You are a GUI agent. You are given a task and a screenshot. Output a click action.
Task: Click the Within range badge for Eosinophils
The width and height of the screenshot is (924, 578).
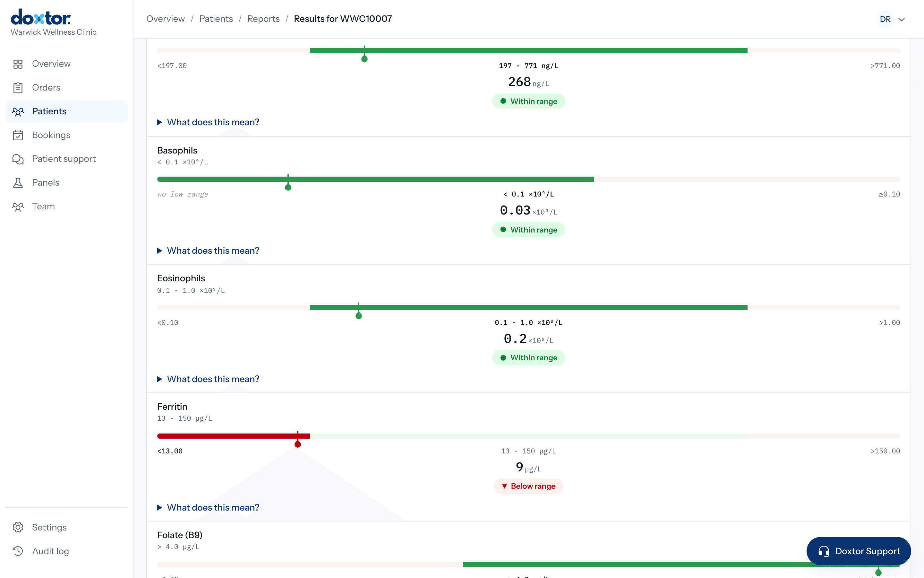coord(528,357)
